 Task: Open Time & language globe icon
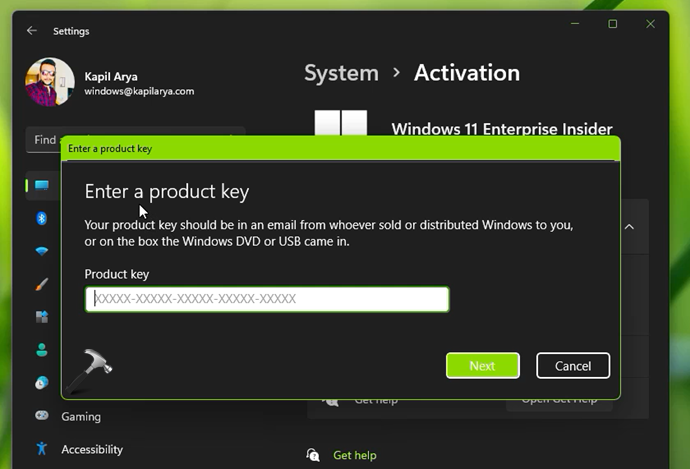pyautogui.click(x=42, y=383)
